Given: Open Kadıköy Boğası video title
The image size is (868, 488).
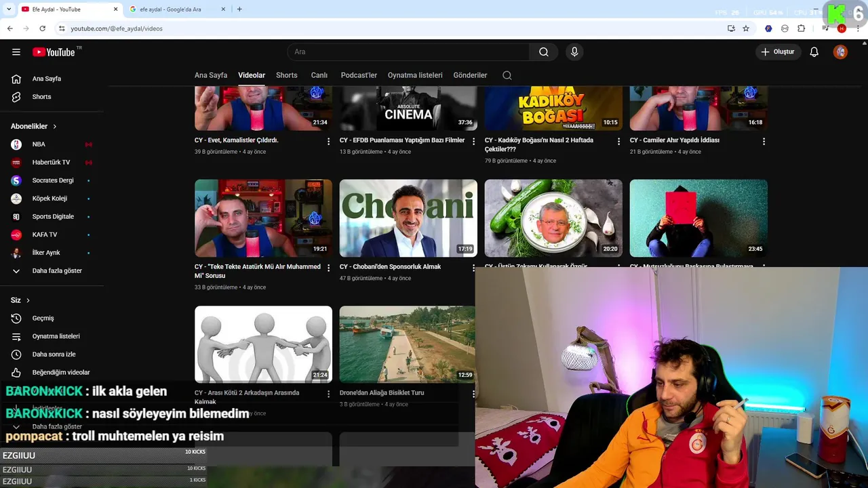Looking at the screenshot, I should pos(539,144).
